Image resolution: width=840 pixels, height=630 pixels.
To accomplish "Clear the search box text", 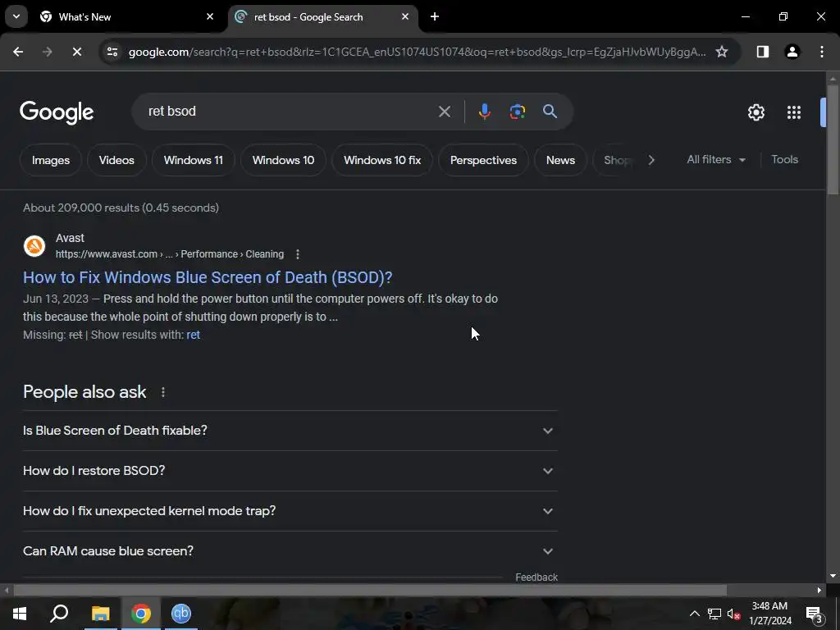I will (444, 112).
